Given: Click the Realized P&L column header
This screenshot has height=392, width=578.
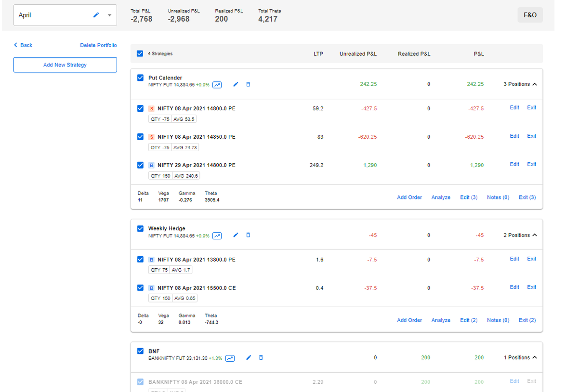Looking at the screenshot, I should coord(414,54).
